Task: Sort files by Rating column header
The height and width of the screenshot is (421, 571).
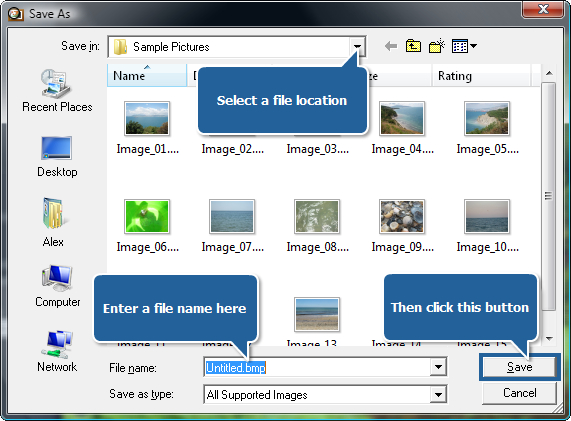Action: tap(481, 76)
